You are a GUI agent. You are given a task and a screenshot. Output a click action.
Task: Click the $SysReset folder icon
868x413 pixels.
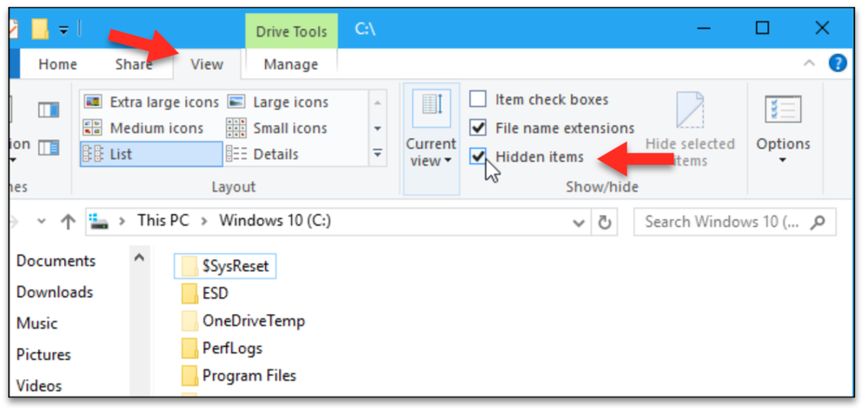[189, 266]
